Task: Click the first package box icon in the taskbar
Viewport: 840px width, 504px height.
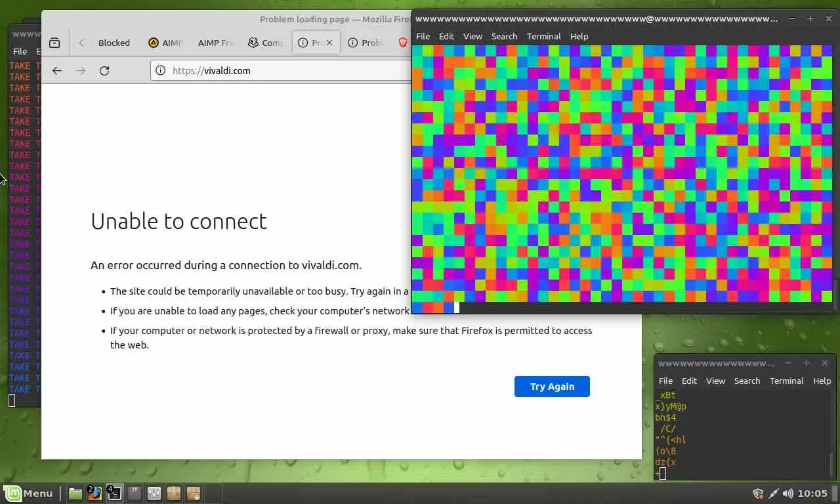Action: pyautogui.click(x=174, y=493)
